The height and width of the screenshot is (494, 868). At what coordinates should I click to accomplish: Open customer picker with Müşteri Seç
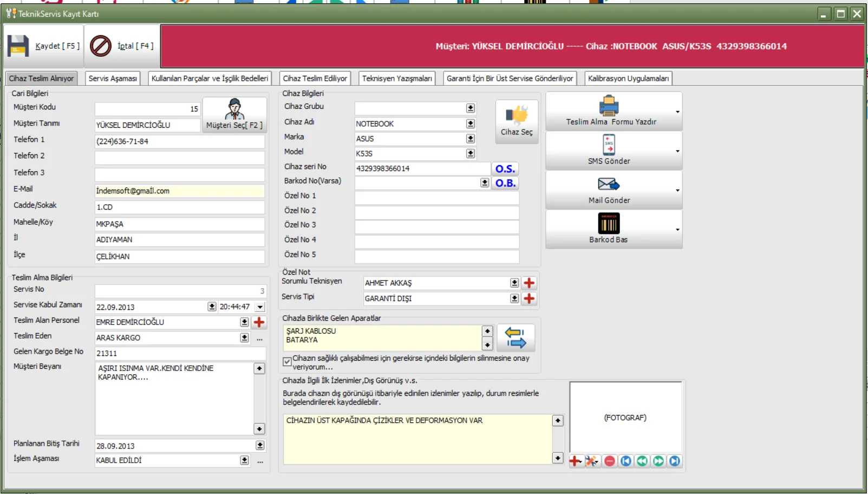pos(234,115)
